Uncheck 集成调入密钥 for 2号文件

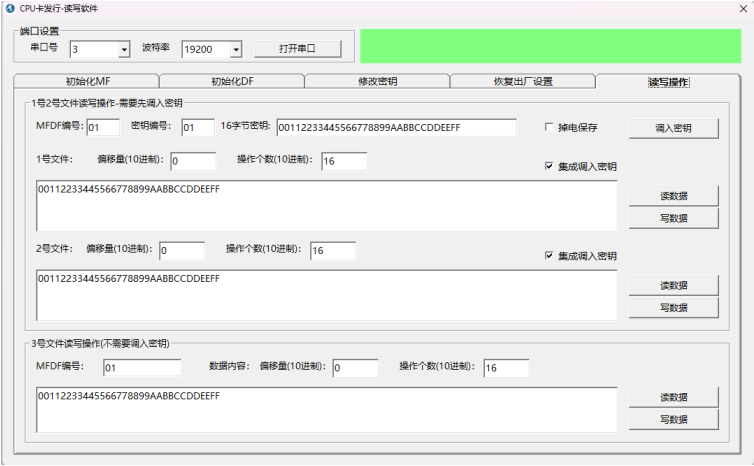[x=549, y=255]
